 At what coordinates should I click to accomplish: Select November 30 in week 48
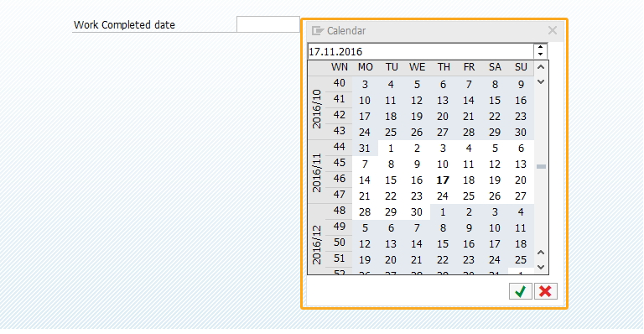[417, 212]
